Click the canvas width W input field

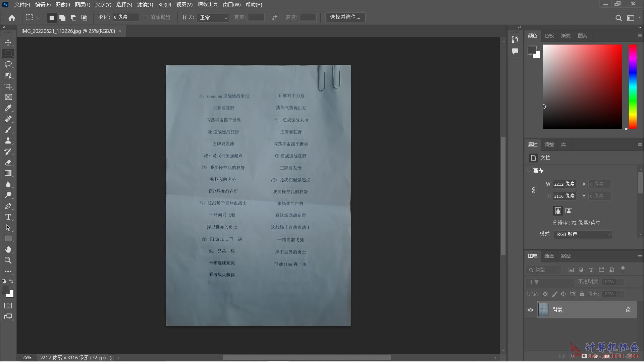tap(564, 184)
